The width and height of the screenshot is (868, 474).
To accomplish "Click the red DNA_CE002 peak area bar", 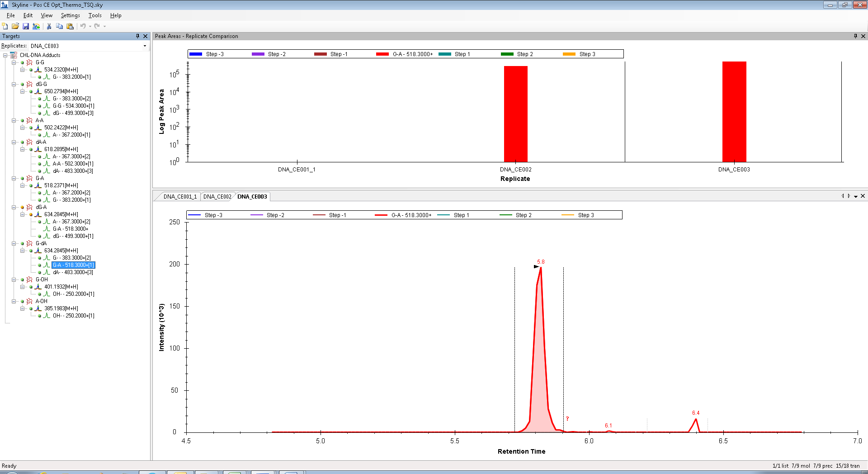I will tap(515, 114).
